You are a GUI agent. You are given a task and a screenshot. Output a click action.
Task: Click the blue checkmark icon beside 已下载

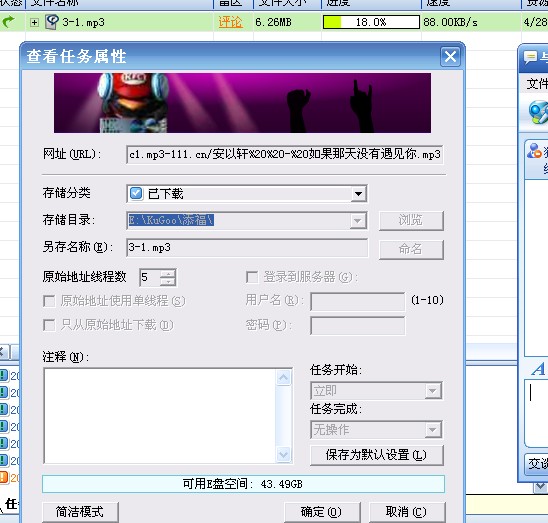coord(136,193)
